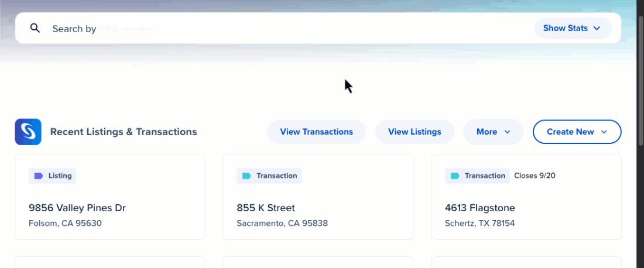Open View Transactions
Viewport: 644px width, 268px height.
click(316, 132)
